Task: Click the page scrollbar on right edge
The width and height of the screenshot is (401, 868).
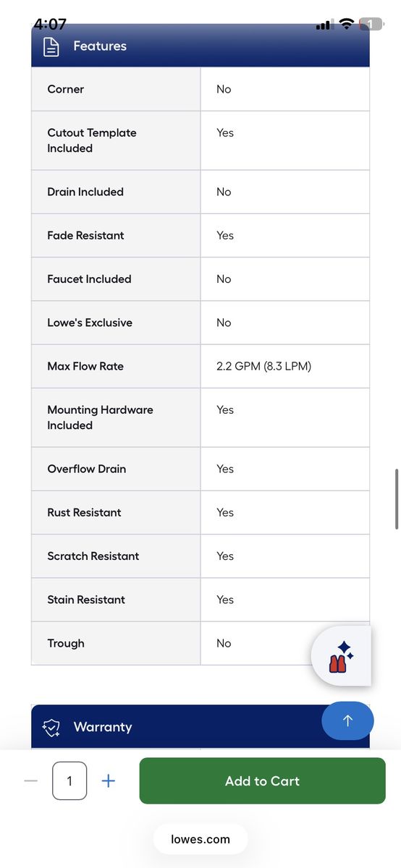Action: [397, 499]
